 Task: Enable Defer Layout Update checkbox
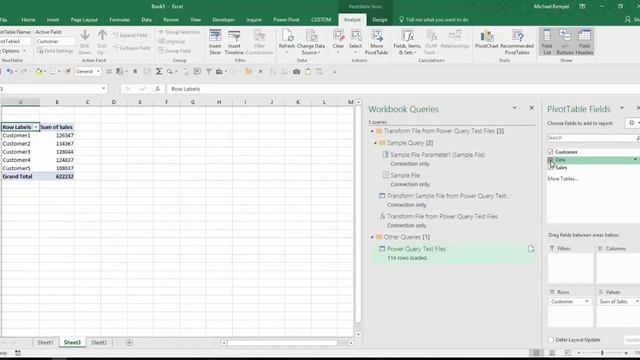tap(551, 340)
